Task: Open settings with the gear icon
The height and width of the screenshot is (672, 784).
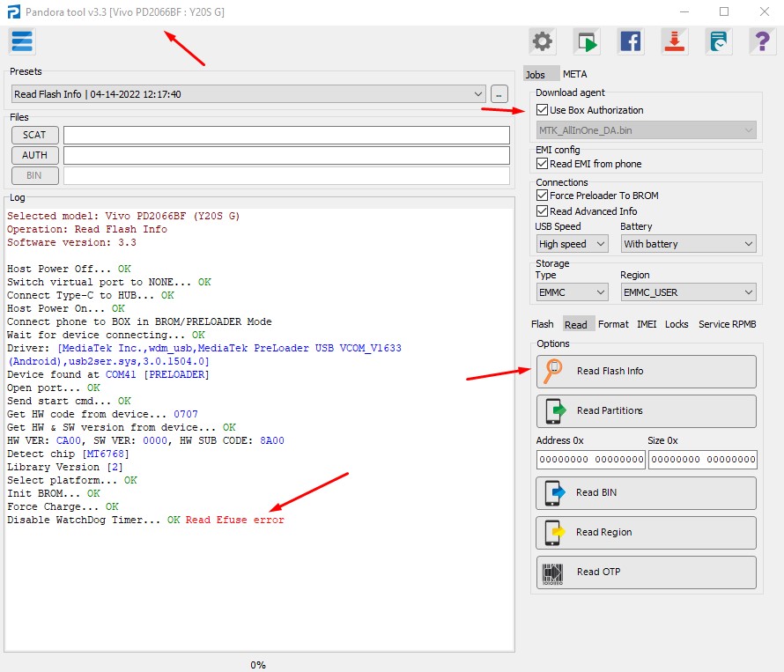Action: 542,41
